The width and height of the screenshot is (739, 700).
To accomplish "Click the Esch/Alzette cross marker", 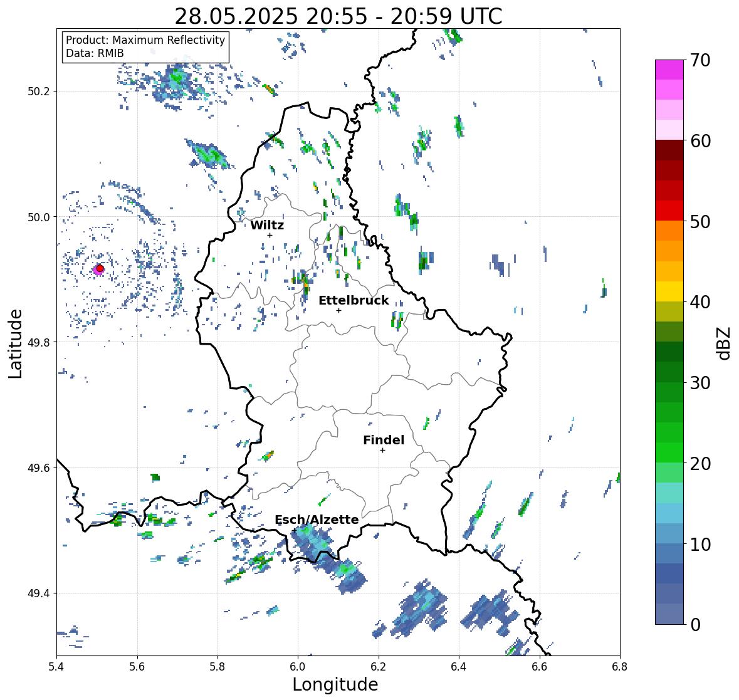I will (x=293, y=530).
